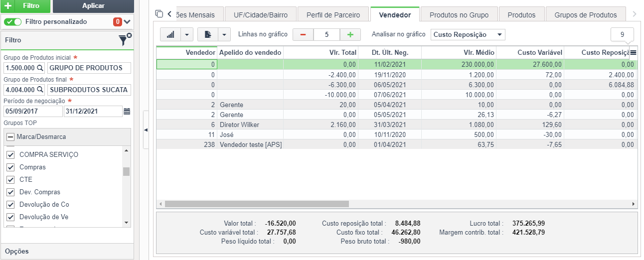Uncheck the COMPRA SERVIÇO checkbox

(10, 154)
